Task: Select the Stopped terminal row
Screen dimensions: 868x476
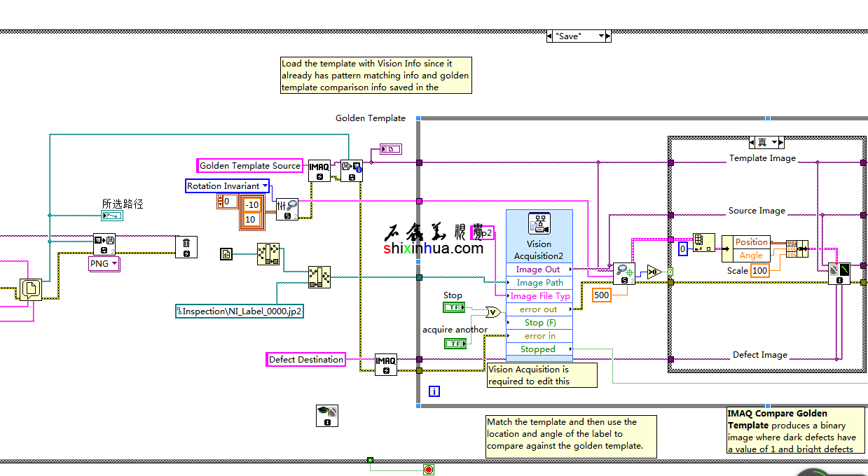Action: [x=539, y=349]
